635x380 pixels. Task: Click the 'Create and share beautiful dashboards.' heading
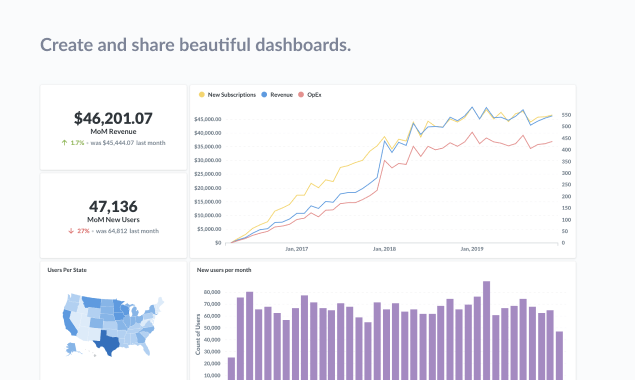196,45
